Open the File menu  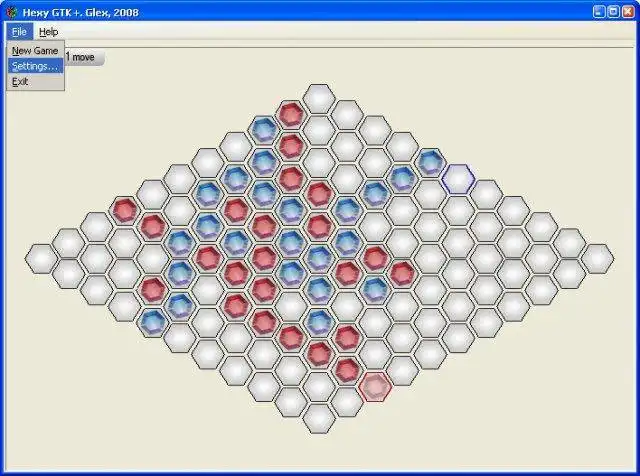coord(19,31)
